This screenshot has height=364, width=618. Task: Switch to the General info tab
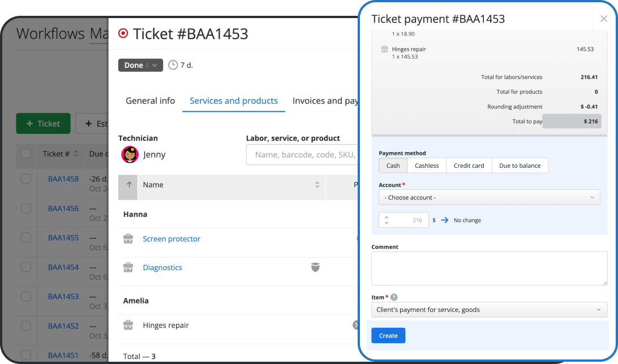[150, 101]
